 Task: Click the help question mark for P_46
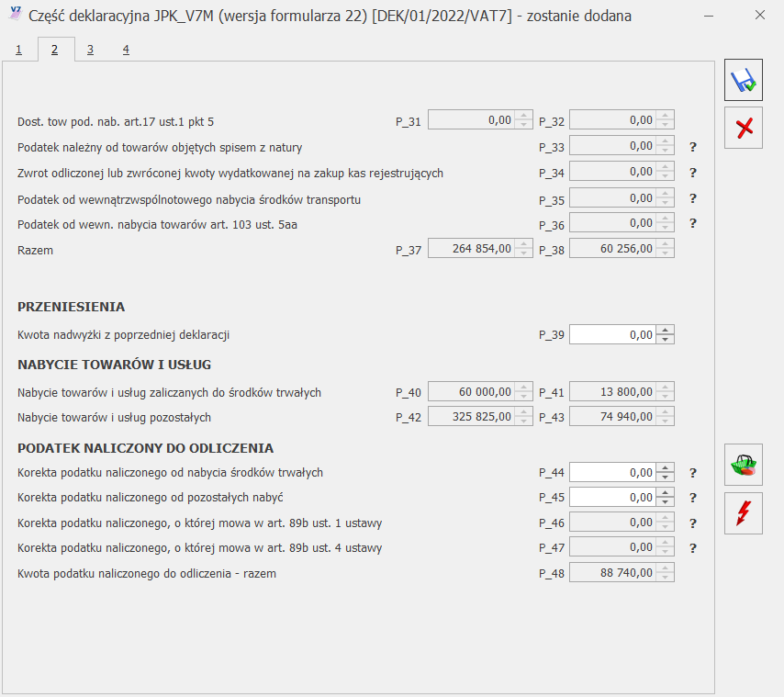click(x=693, y=523)
